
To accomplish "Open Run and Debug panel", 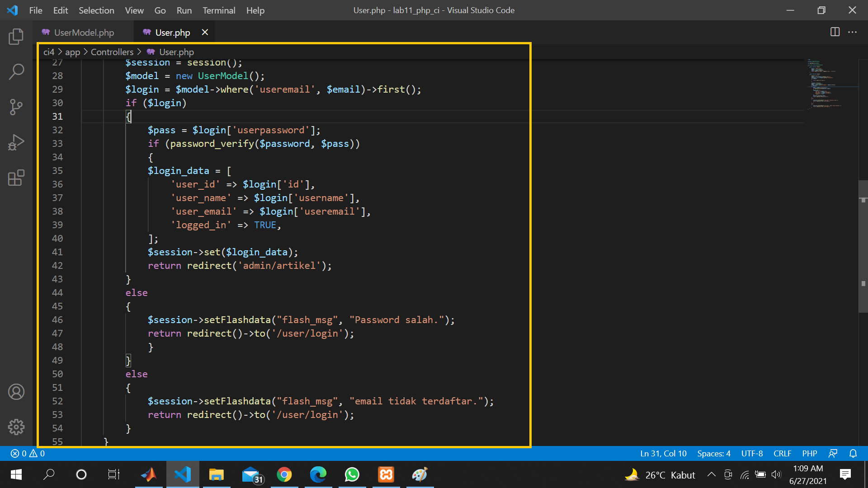I will point(16,142).
